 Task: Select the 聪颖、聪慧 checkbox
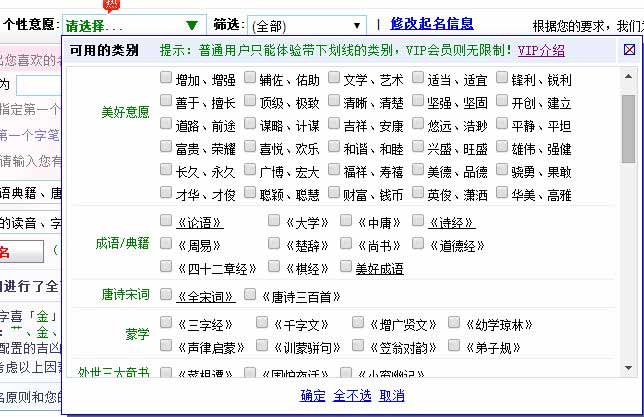250,194
